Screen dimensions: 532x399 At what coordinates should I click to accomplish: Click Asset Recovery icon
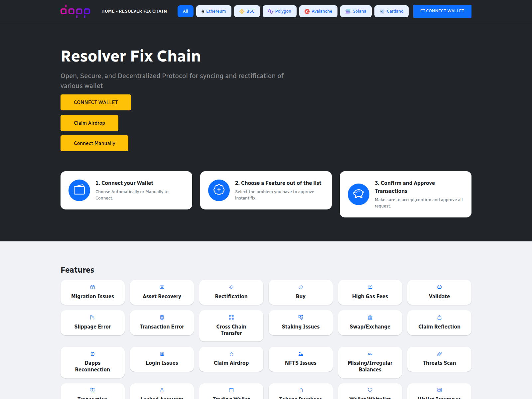(x=162, y=287)
